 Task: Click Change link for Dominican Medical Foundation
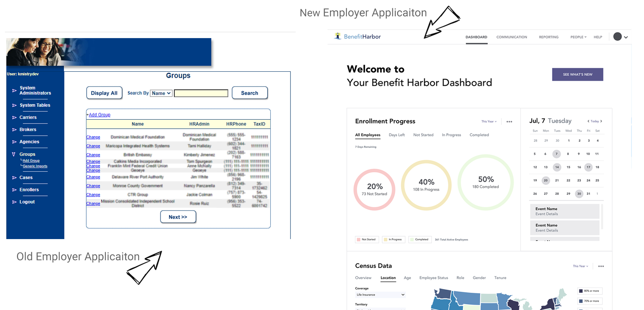[x=93, y=137]
